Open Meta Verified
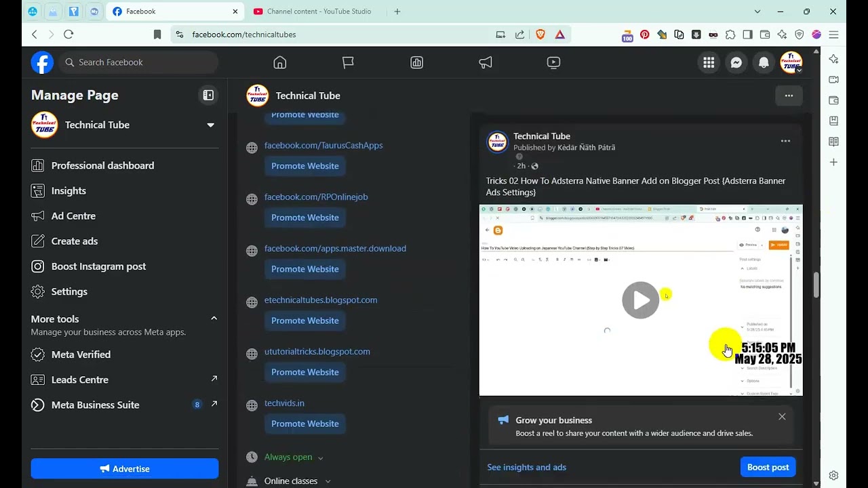 pos(125,354)
